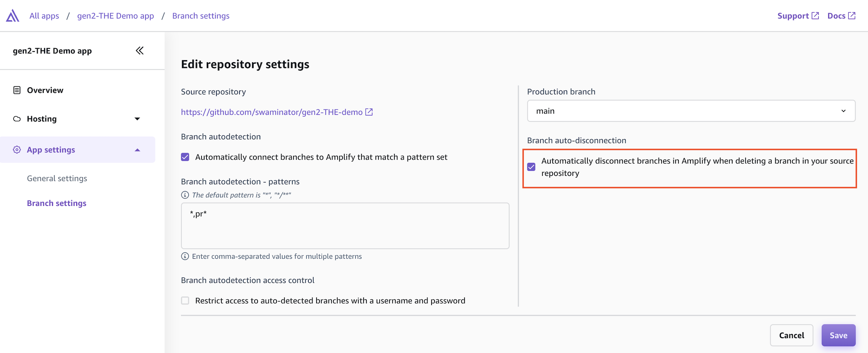The width and height of the screenshot is (868, 353).
Task: Expand the Hosting menu arrow
Action: [137, 119]
